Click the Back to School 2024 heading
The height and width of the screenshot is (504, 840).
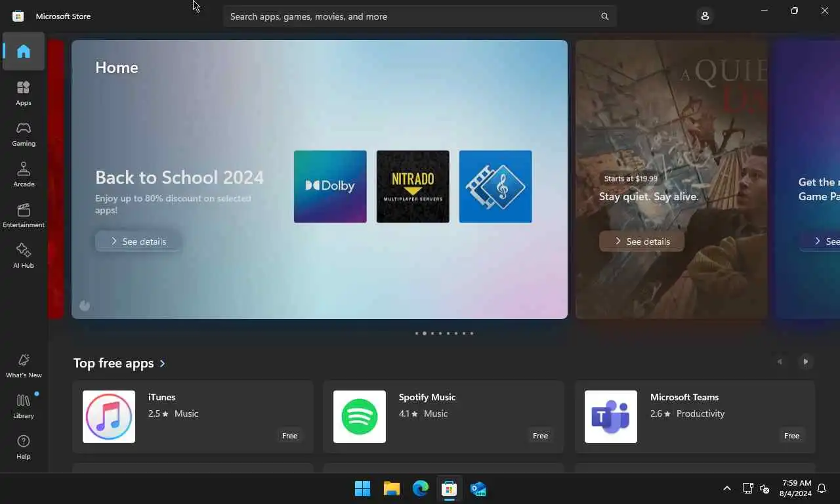pyautogui.click(x=179, y=178)
